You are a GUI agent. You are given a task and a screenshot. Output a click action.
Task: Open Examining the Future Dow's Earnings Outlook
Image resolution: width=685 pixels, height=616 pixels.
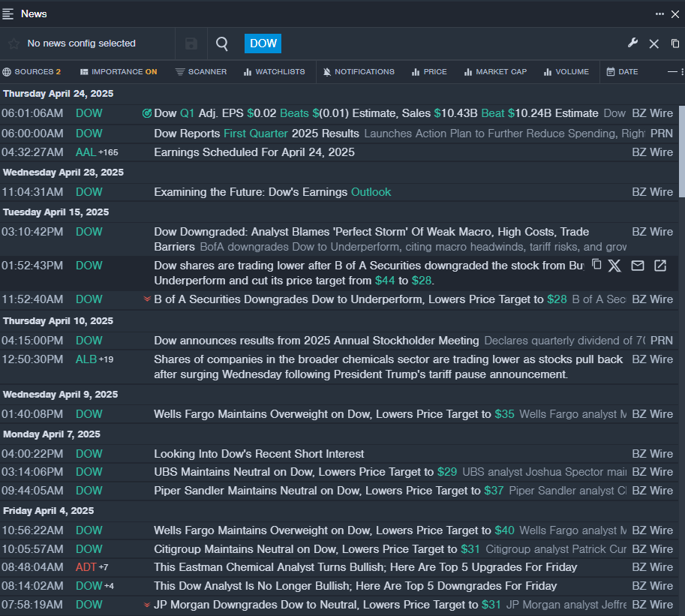coord(272,192)
